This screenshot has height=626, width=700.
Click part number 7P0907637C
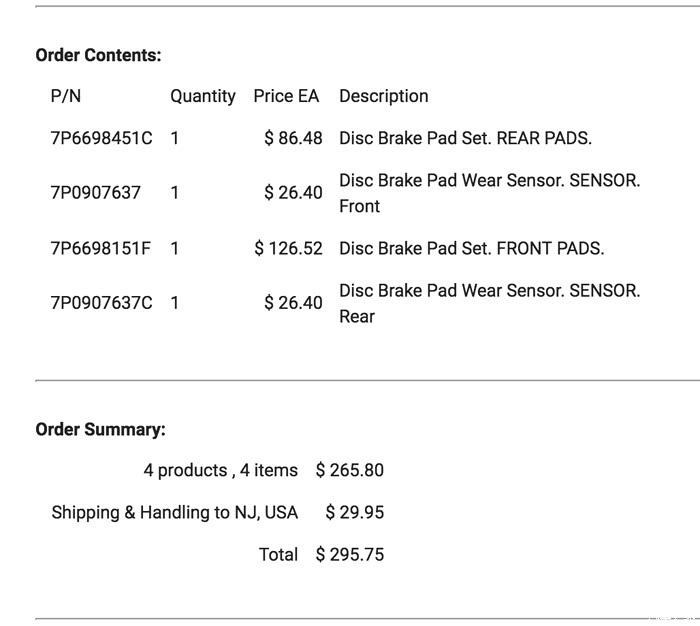[x=101, y=302]
